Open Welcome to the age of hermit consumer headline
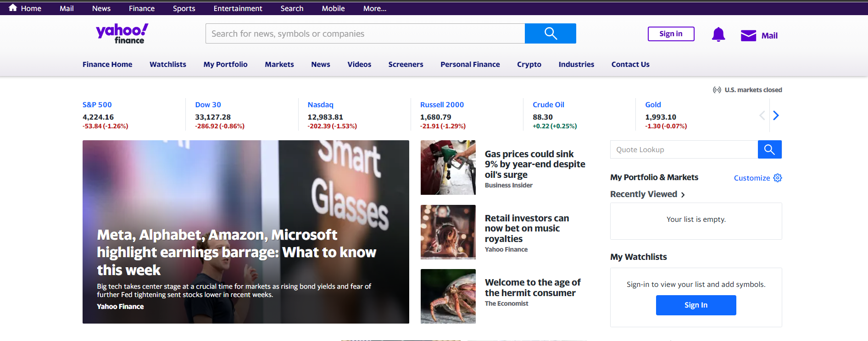 point(533,287)
